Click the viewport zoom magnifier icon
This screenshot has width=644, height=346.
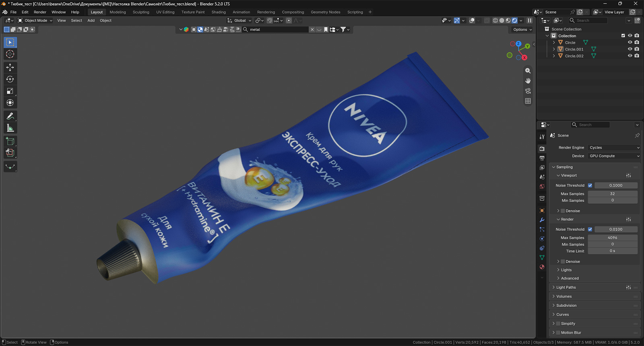(528, 71)
